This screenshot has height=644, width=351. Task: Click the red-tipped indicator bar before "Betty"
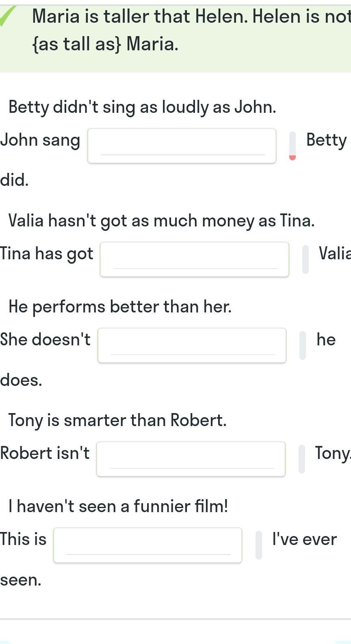292,146
